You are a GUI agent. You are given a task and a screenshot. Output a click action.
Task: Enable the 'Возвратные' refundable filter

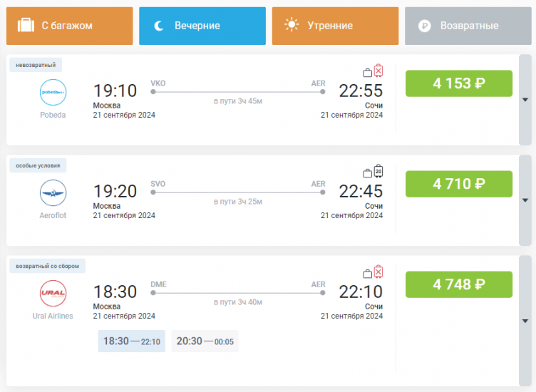468,26
